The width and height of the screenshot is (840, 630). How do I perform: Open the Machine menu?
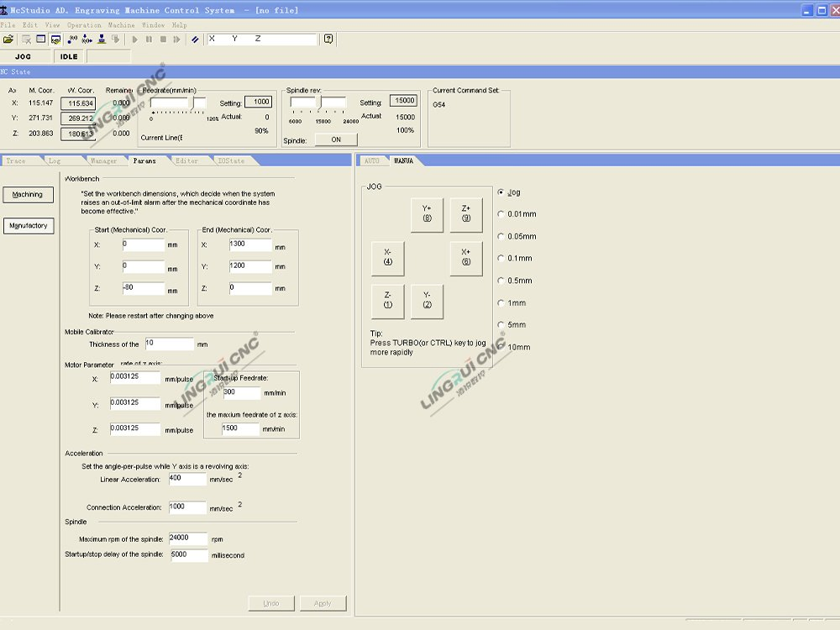point(121,25)
